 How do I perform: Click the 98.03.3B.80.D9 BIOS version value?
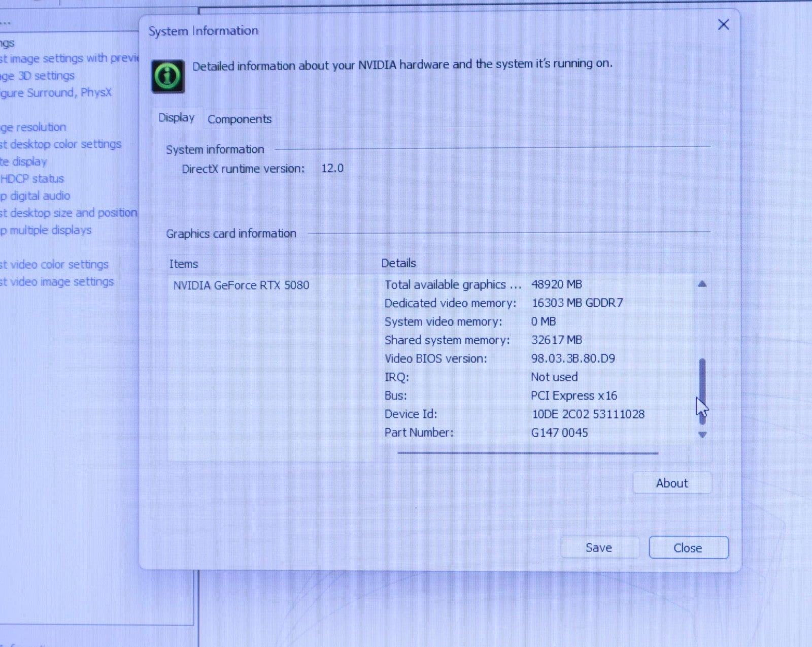(573, 359)
